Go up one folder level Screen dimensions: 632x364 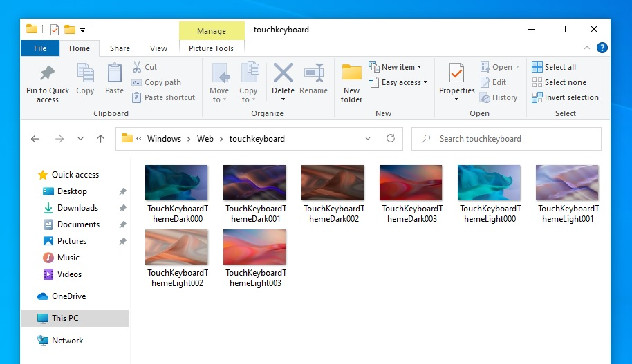(100, 139)
